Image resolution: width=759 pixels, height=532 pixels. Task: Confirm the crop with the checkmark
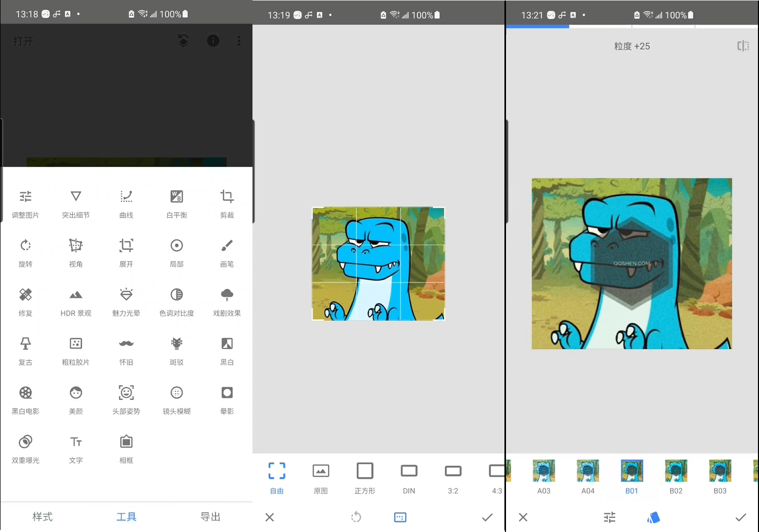487,517
